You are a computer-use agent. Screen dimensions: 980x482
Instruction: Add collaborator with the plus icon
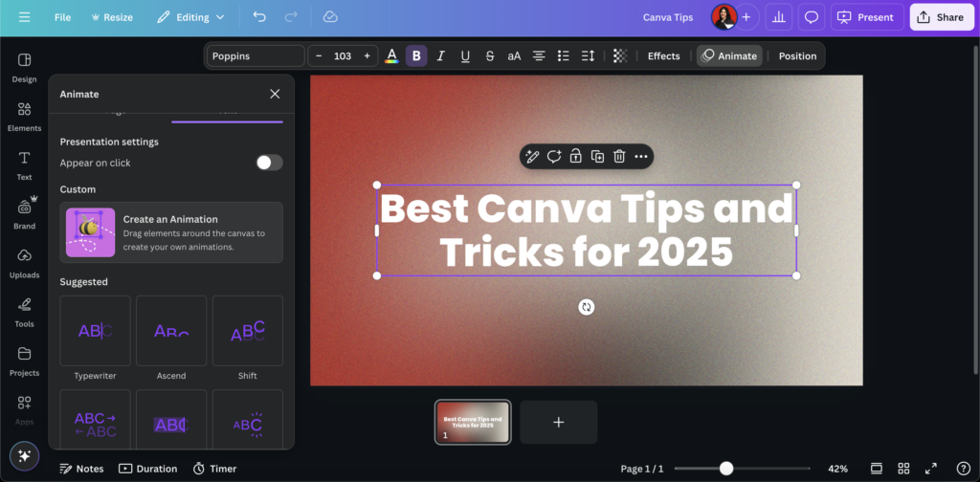(x=746, y=17)
